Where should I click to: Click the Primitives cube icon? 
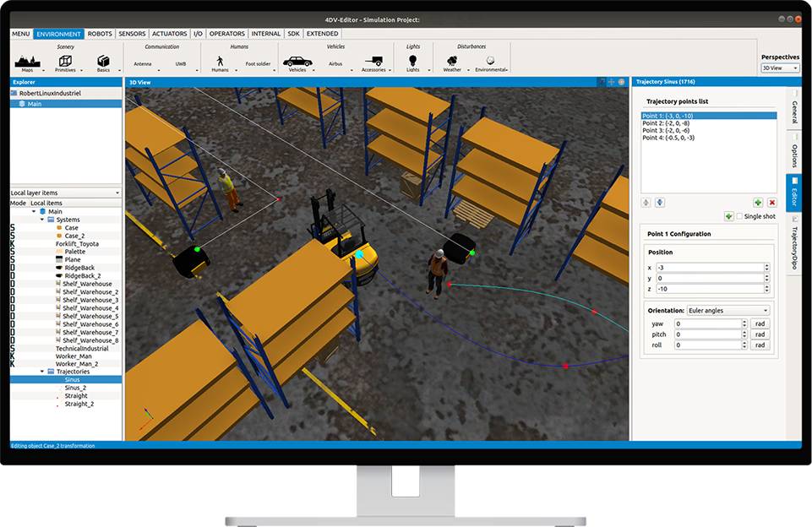click(x=65, y=61)
